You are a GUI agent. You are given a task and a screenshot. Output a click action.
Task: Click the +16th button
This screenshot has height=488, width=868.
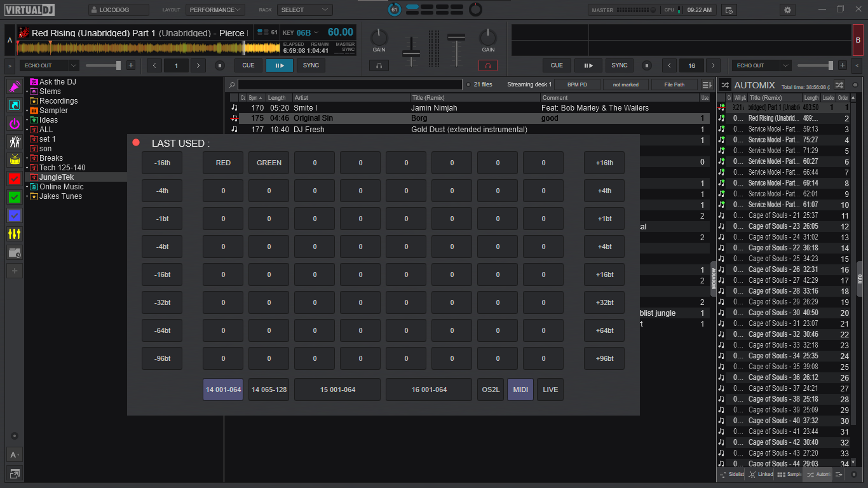pyautogui.click(x=604, y=163)
